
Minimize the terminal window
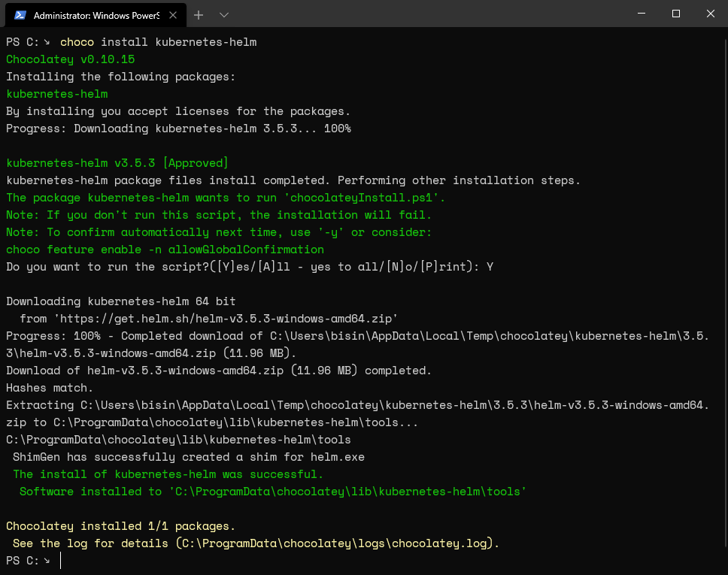[642, 14]
